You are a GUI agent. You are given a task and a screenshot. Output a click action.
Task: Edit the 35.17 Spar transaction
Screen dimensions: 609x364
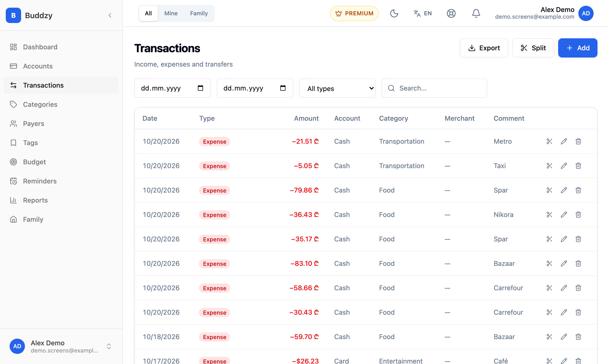point(564,239)
